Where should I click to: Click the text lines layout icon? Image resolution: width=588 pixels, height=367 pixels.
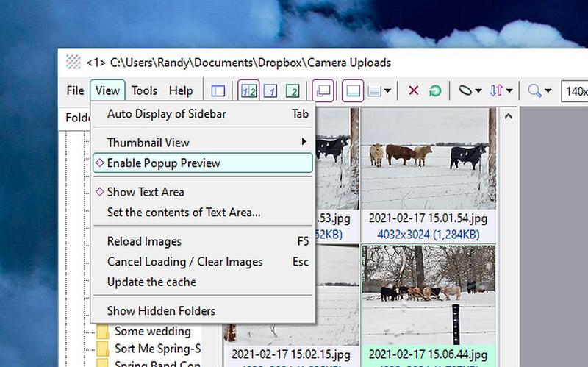coord(375,90)
